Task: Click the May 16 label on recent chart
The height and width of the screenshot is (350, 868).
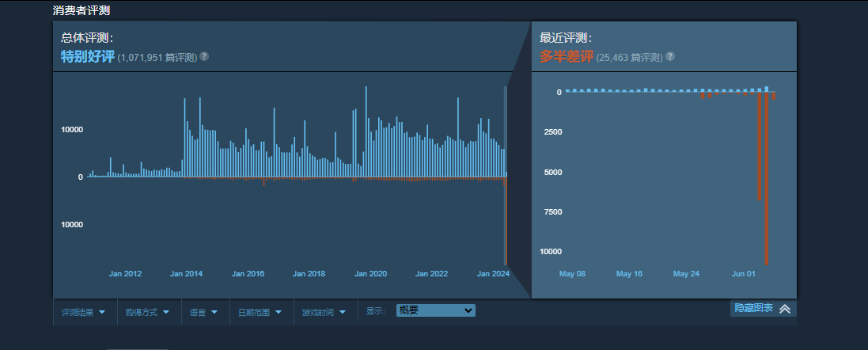Action: tap(629, 274)
